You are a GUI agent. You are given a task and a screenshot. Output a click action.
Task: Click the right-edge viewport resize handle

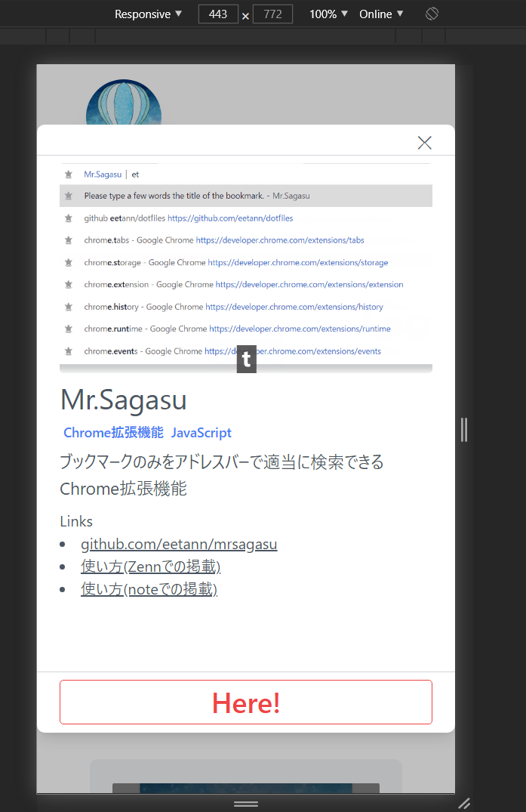pos(464,430)
